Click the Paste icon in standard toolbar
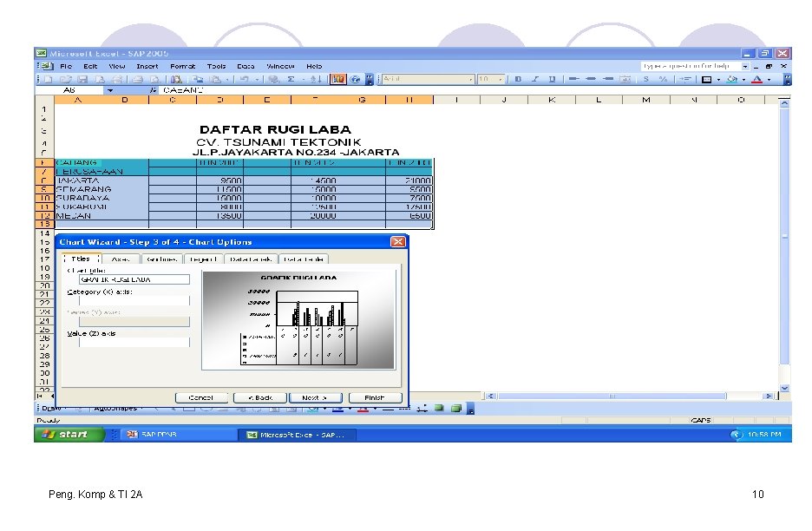Image resolution: width=812 pixels, height=531 pixels. (215, 79)
